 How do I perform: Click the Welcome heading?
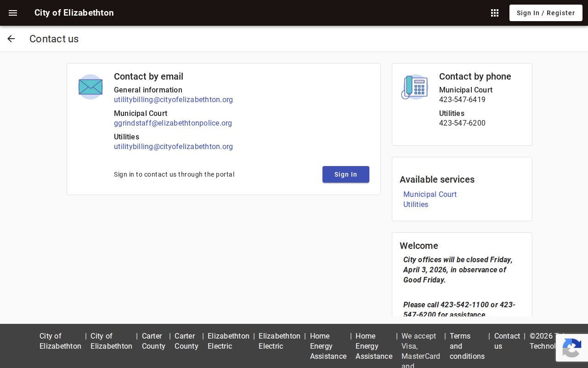[419, 246]
